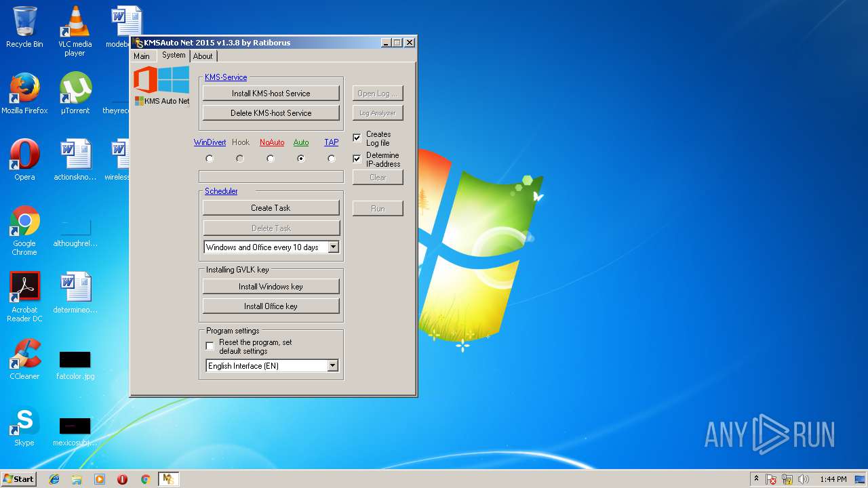Open the Action Center flag tray icon

click(771, 479)
